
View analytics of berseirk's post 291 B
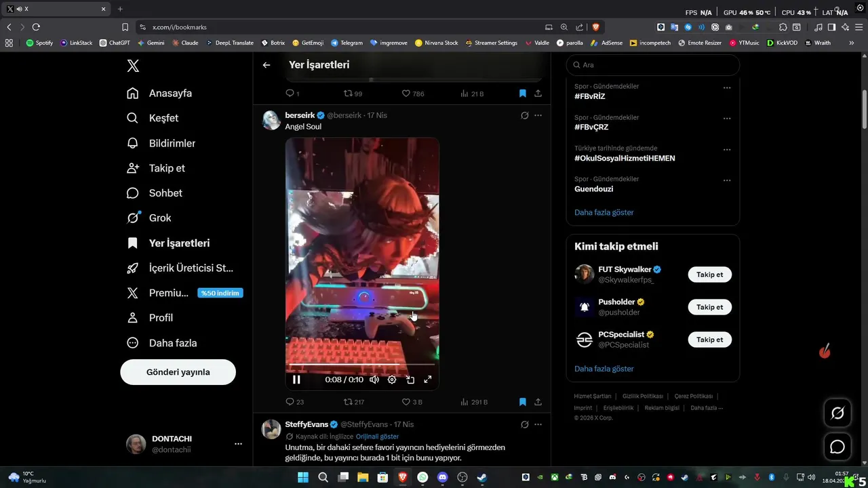[x=473, y=402]
